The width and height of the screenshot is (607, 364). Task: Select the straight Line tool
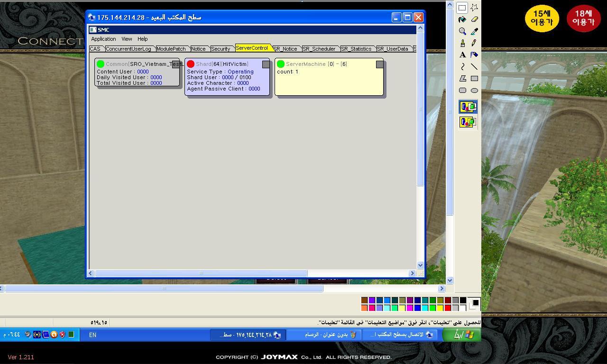pos(474,67)
